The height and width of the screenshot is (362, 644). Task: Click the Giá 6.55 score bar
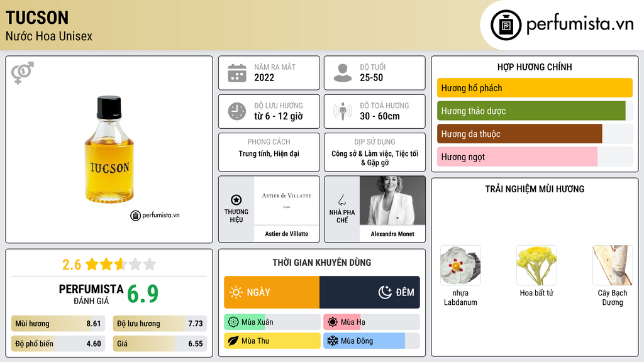pos(160,344)
